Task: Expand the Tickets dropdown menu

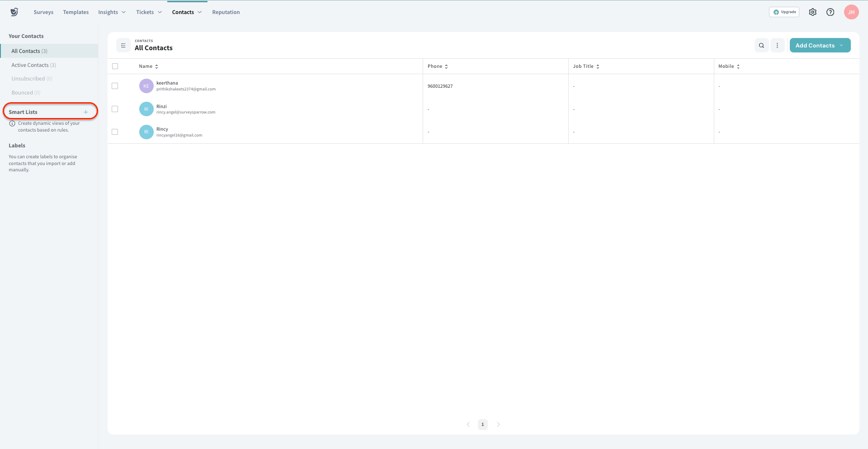Action: point(149,12)
